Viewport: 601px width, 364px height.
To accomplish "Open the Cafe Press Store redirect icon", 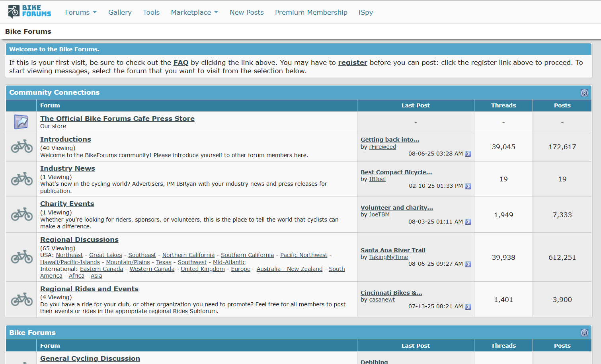I will [21, 122].
